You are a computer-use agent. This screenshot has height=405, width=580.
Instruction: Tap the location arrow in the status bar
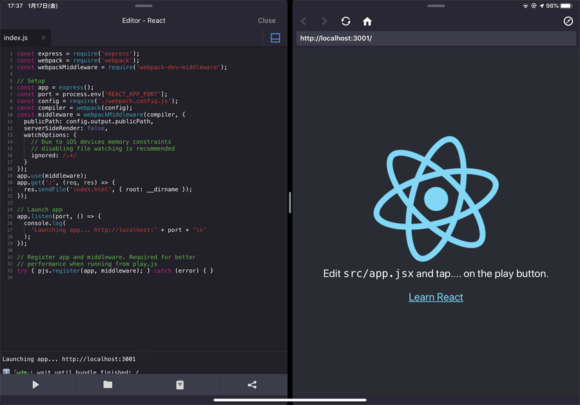point(542,6)
